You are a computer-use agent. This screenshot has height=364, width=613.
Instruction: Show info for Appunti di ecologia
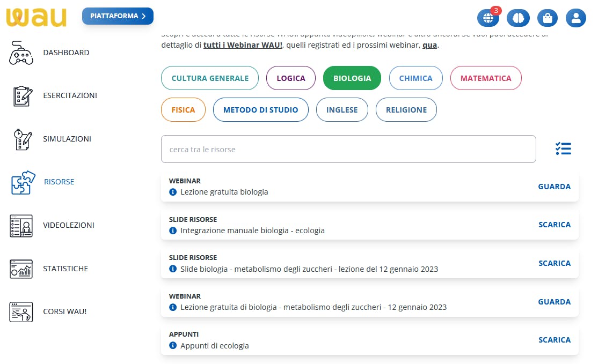click(x=173, y=346)
